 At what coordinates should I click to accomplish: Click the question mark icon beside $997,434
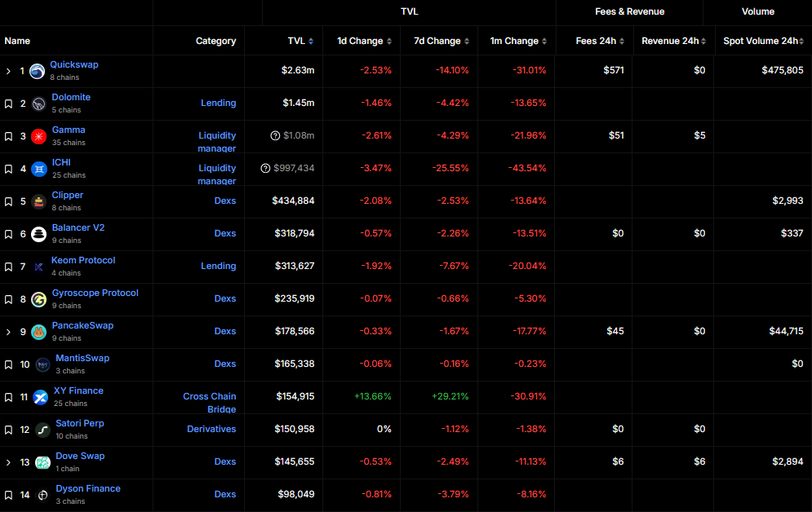click(265, 168)
